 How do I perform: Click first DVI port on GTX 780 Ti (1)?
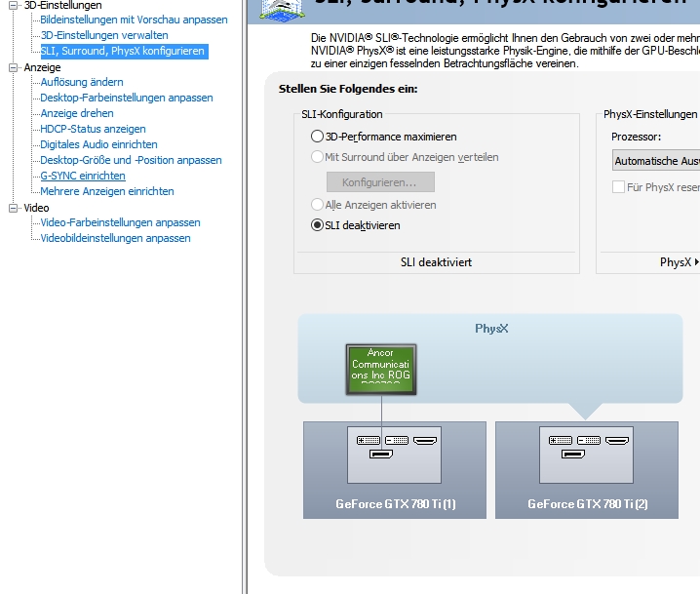click(369, 441)
